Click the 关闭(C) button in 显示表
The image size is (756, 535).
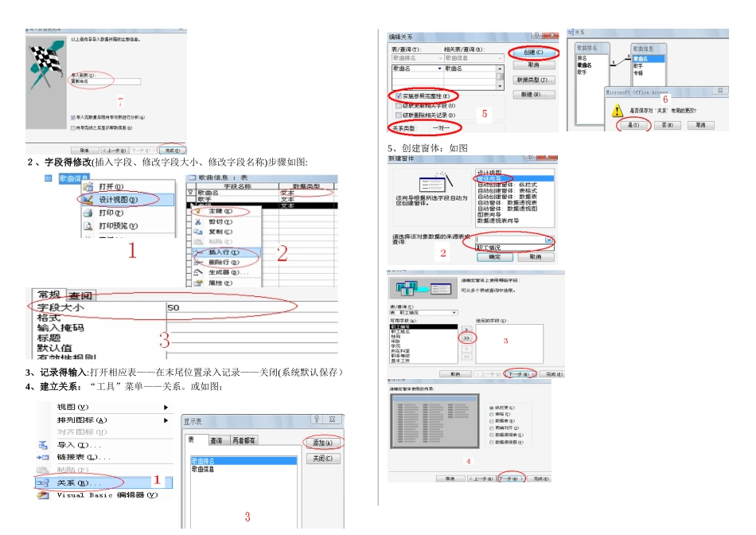pyautogui.click(x=322, y=459)
